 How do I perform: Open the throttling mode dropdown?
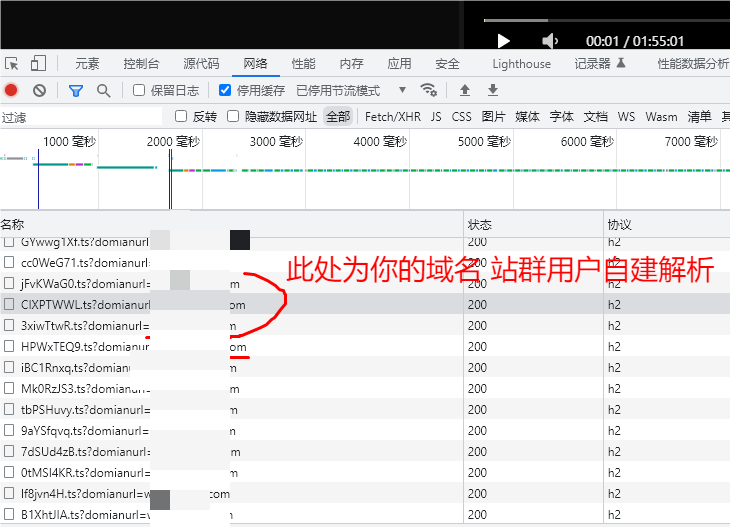point(402,90)
